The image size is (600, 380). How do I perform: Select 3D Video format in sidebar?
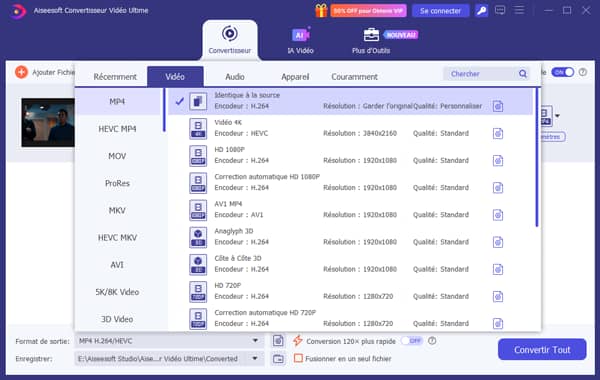click(117, 319)
